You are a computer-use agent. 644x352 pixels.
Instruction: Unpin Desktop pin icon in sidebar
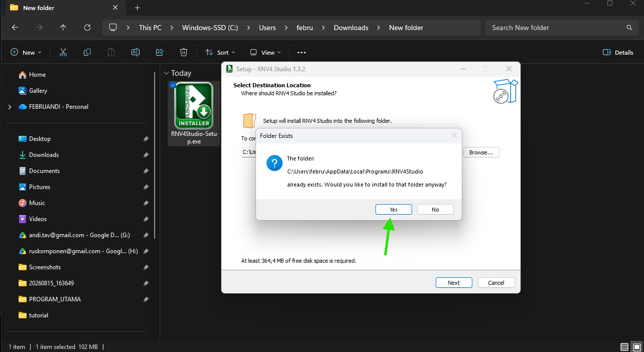[x=146, y=139]
